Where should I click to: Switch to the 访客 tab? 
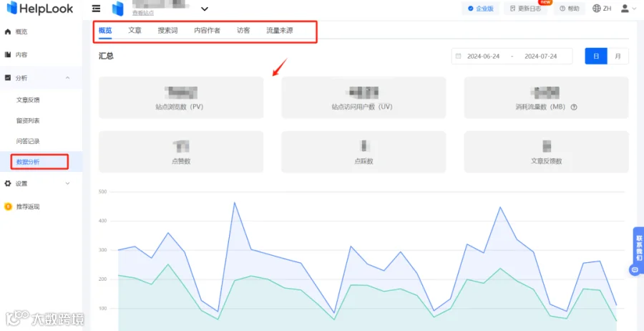(243, 30)
